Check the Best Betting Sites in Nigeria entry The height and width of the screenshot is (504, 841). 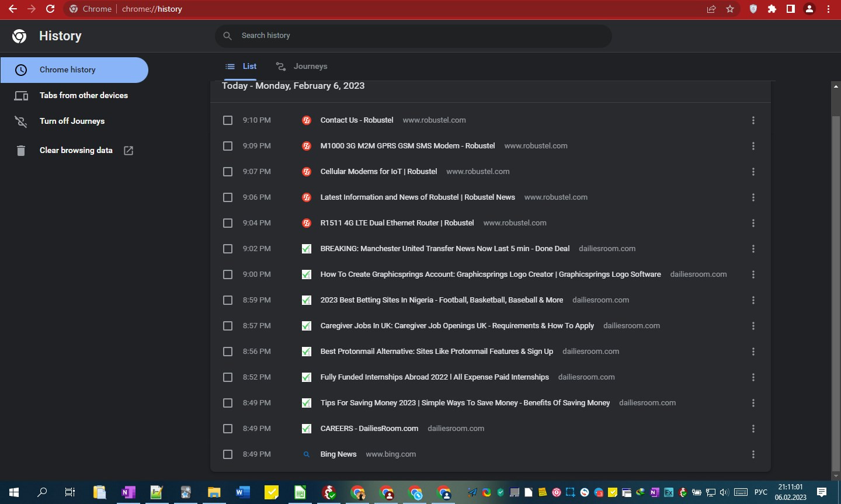[228, 300]
